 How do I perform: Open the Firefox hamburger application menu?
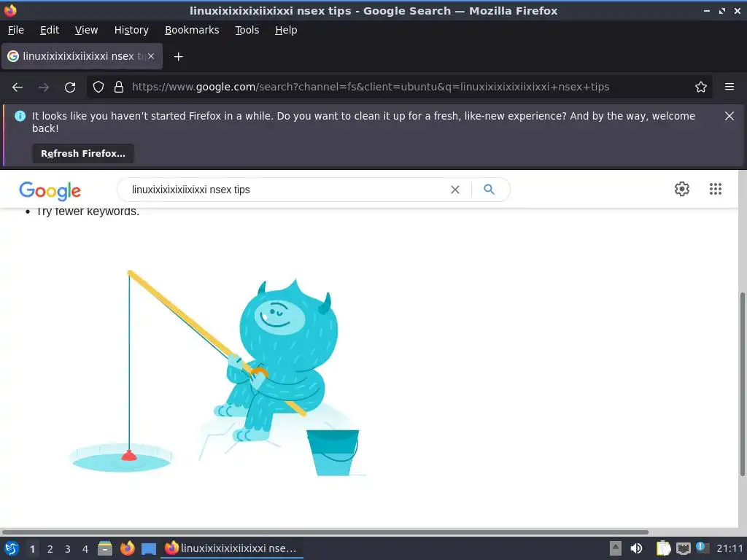coord(729,87)
